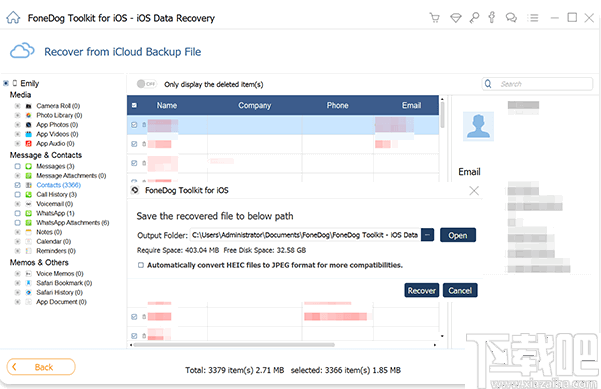601x389 pixels.
Task: Click the contact list horizontal scrollbar
Action: [234, 345]
